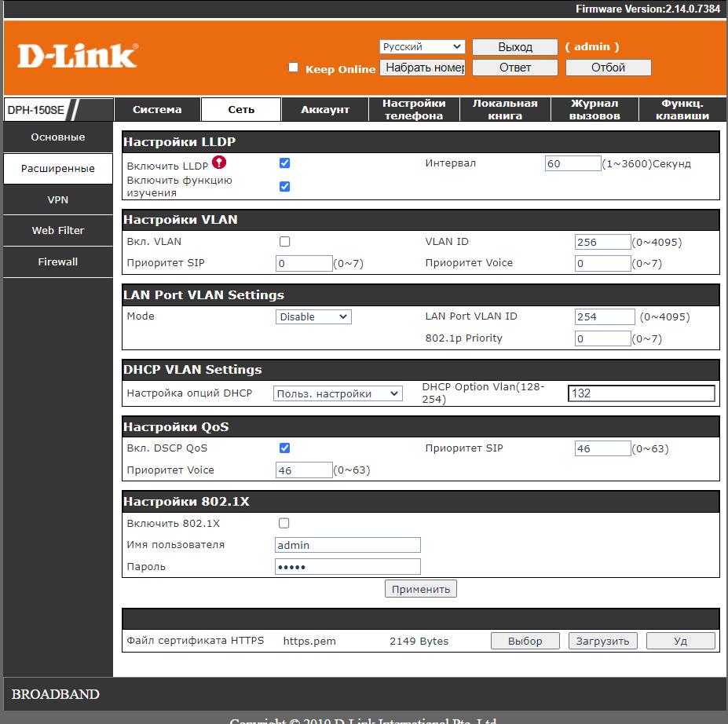Click the red LLDP warning info icon

(219, 163)
